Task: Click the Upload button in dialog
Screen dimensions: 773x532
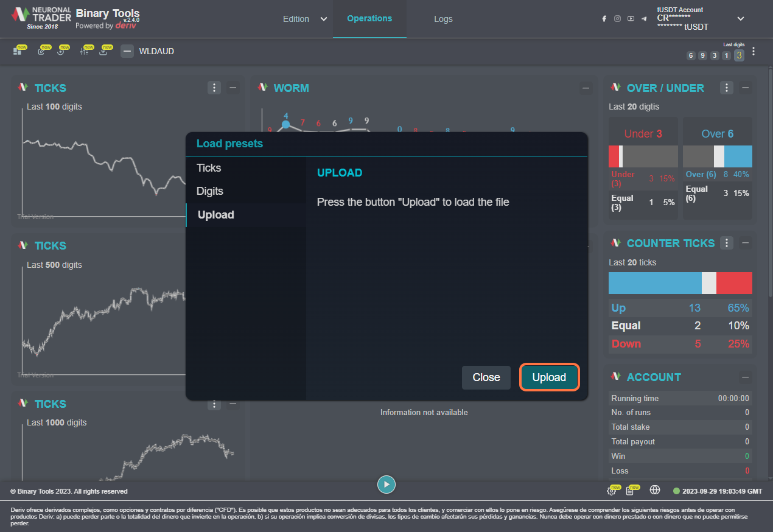Action: click(549, 377)
